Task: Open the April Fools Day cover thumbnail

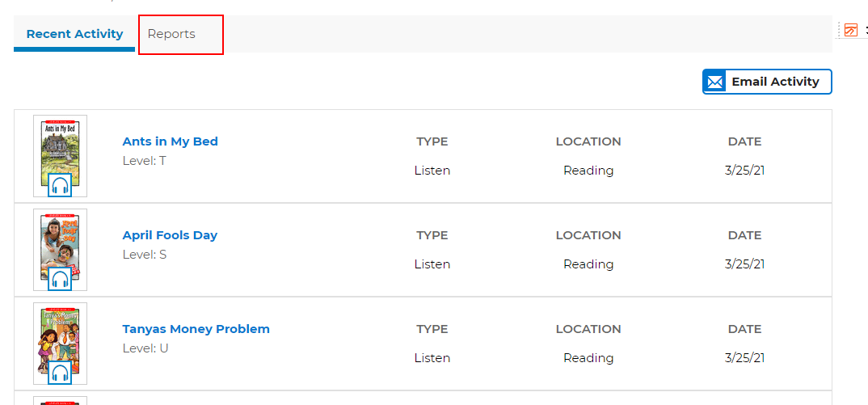Action: click(x=60, y=249)
